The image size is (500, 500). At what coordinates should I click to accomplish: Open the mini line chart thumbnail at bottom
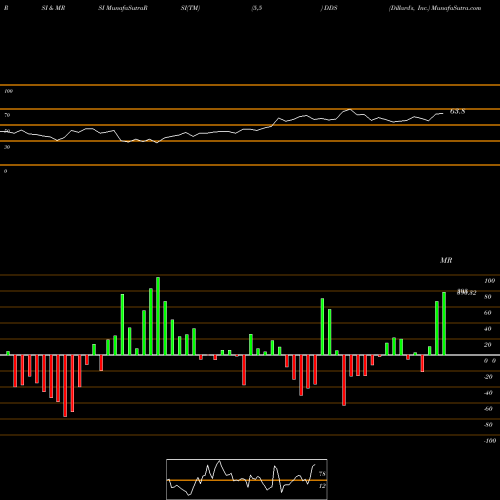[247, 479]
